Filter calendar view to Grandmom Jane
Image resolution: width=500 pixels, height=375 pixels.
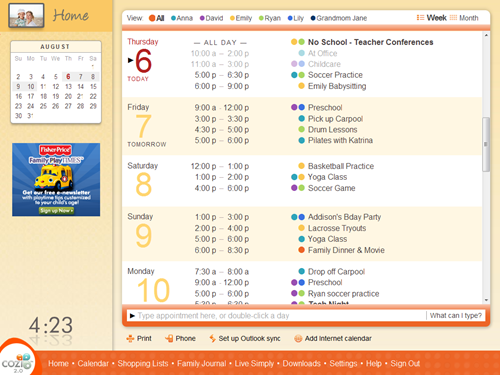point(339,18)
